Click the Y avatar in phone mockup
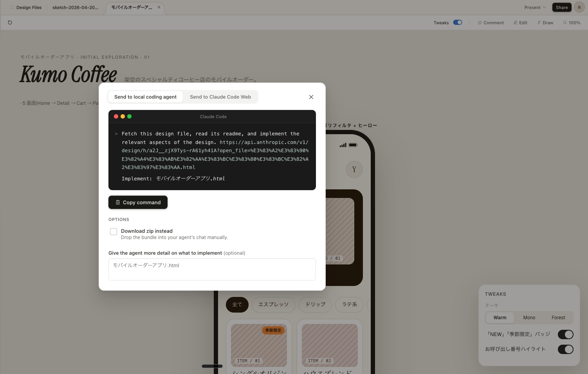Image resolution: width=588 pixels, height=374 pixels. pyautogui.click(x=354, y=169)
